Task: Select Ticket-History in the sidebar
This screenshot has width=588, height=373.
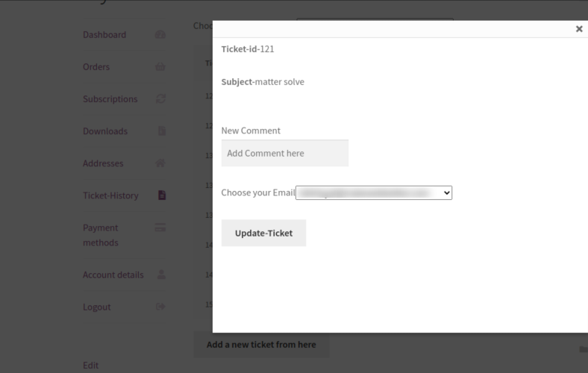Action: 110,195
